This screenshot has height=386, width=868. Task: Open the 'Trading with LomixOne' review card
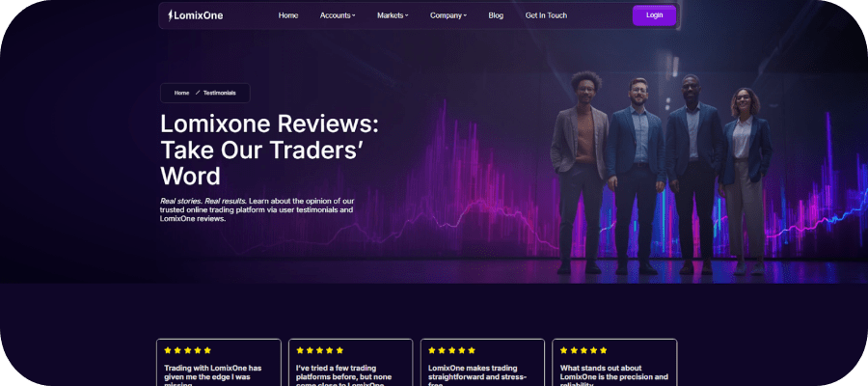tap(219, 371)
